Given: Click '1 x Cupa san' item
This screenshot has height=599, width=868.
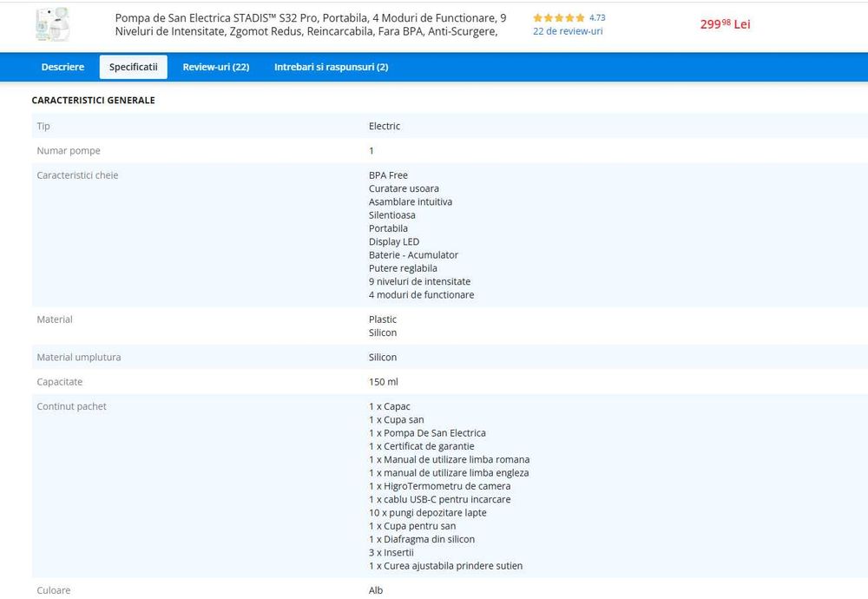Looking at the screenshot, I should click(397, 419).
